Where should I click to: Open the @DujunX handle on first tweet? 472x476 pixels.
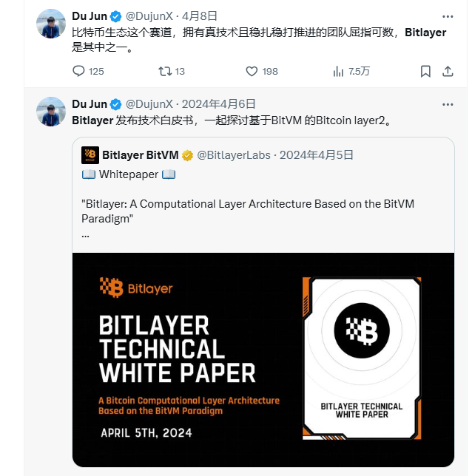[x=149, y=16]
